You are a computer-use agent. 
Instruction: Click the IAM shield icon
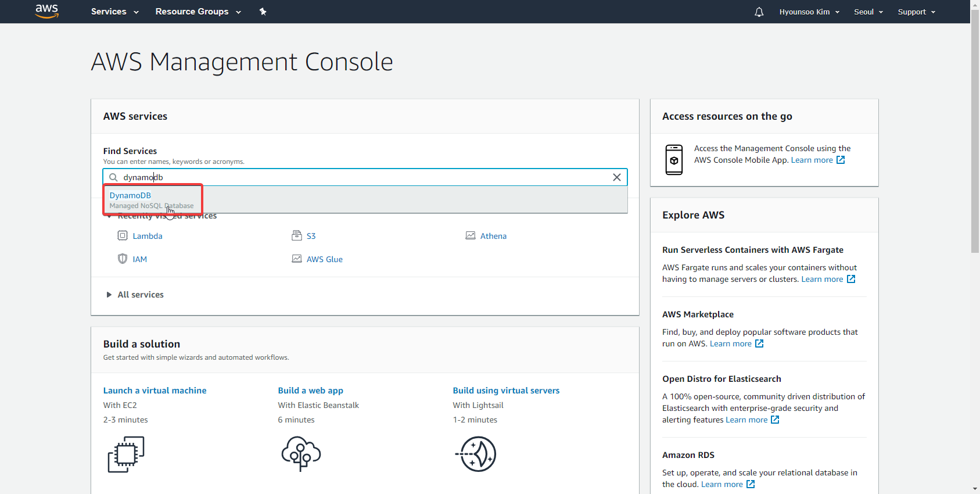pyautogui.click(x=123, y=259)
